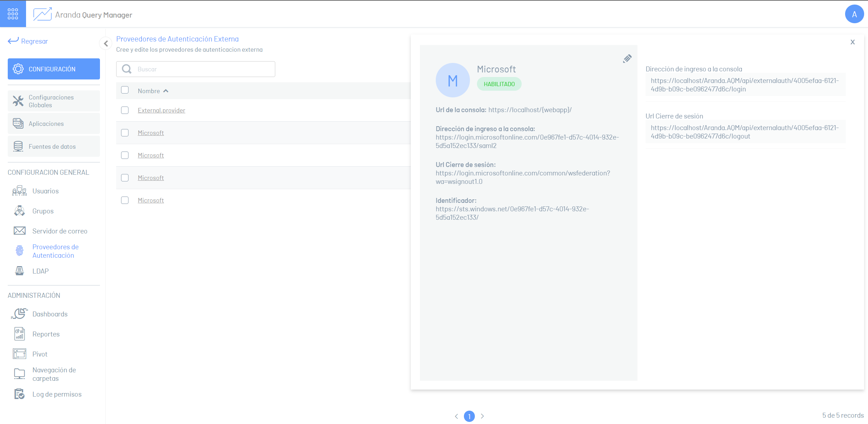Open Pivot section
Screen dimensions: 868x424
(x=40, y=354)
